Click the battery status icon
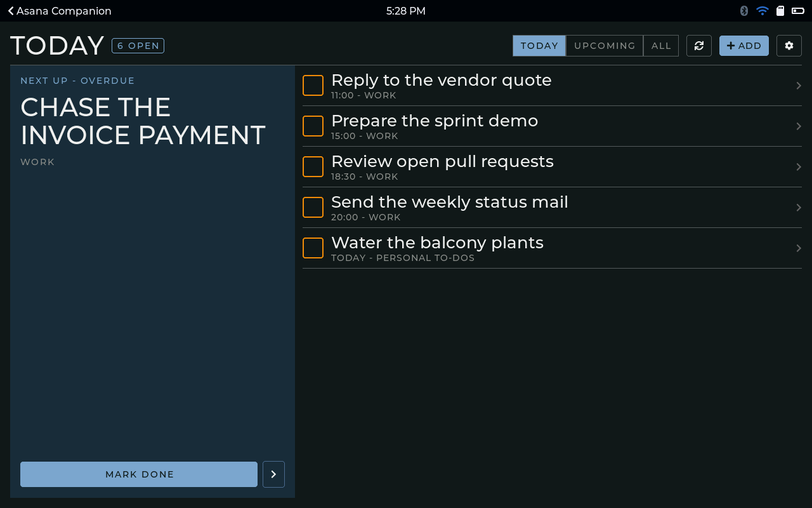This screenshot has height=508, width=812. [x=798, y=11]
